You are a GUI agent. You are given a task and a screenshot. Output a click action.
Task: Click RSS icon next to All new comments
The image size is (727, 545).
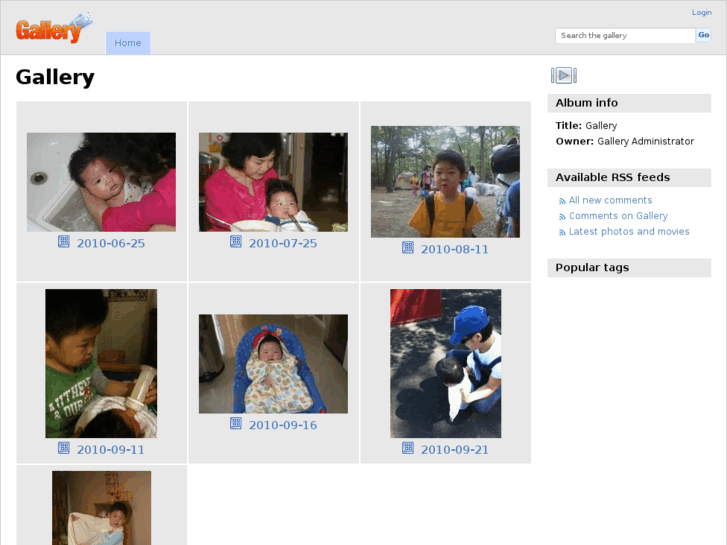562,201
